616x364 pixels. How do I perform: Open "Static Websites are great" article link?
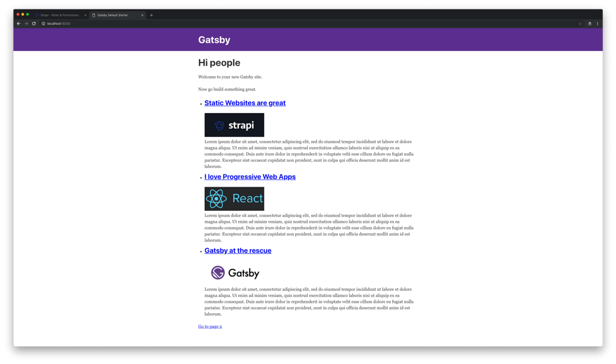point(245,103)
